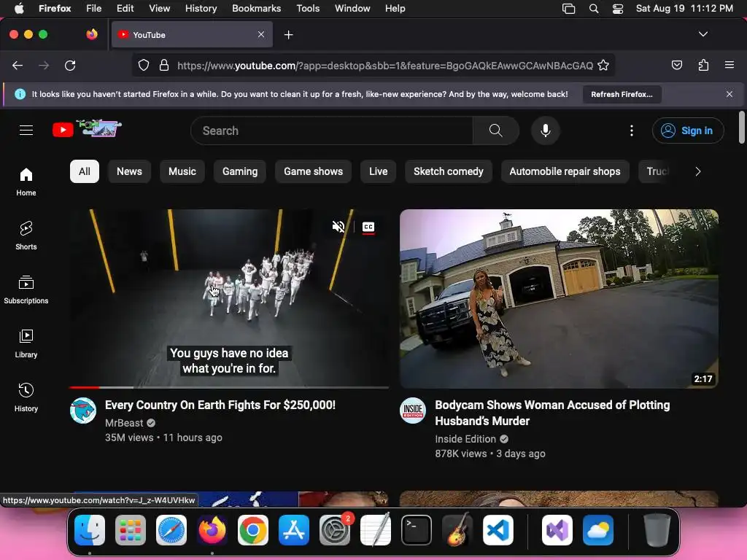Open Terminal from the Dock
This screenshot has width=747, height=560.
point(417,530)
